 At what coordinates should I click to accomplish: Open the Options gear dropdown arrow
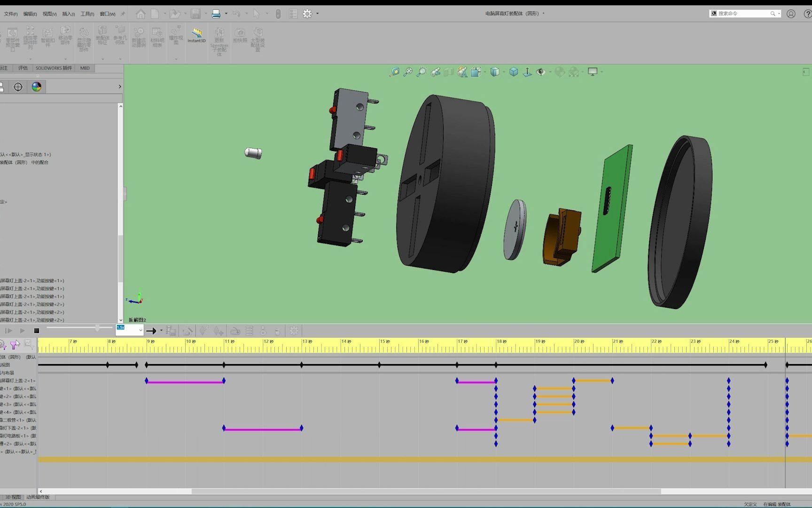pos(317,14)
